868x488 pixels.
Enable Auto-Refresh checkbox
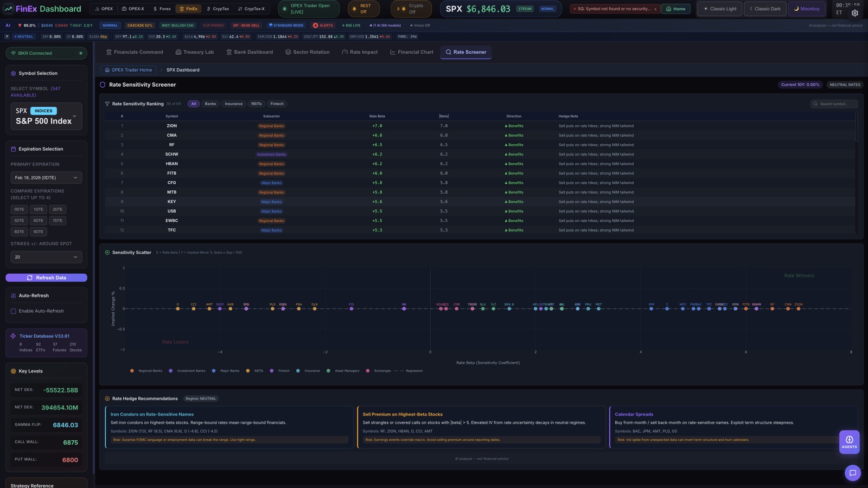click(13, 311)
